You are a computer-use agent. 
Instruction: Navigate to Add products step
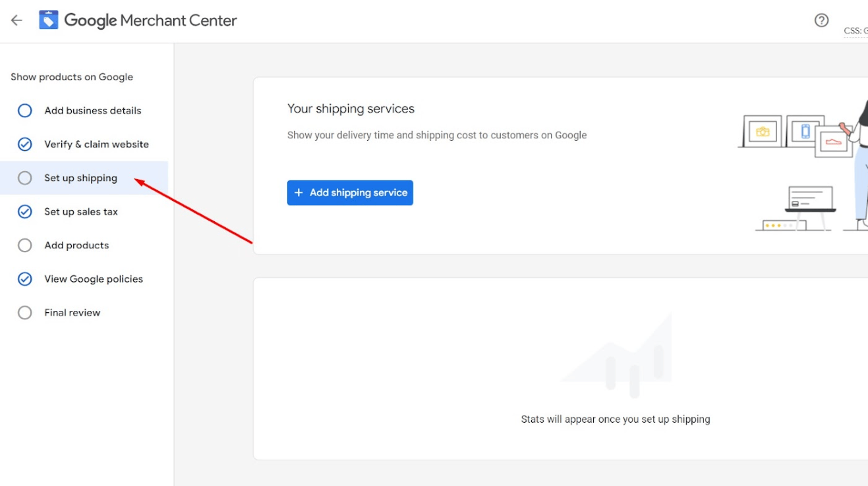[x=76, y=245]
